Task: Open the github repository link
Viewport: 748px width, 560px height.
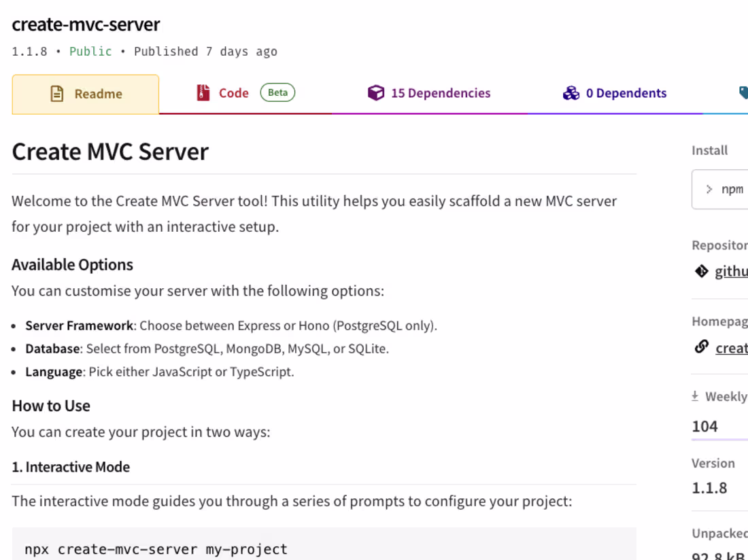Action: (x=731, y=270)
